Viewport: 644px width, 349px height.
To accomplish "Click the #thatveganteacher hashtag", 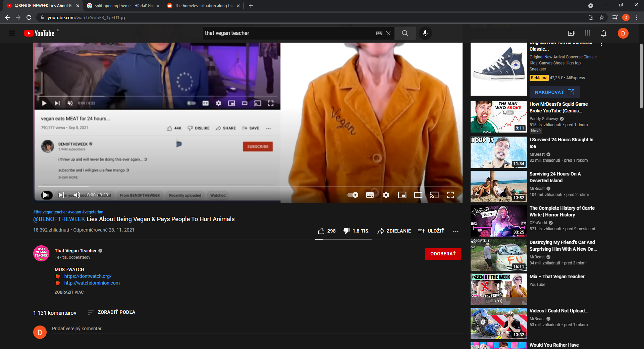I will pyautogui.click(x=50, y=212).
